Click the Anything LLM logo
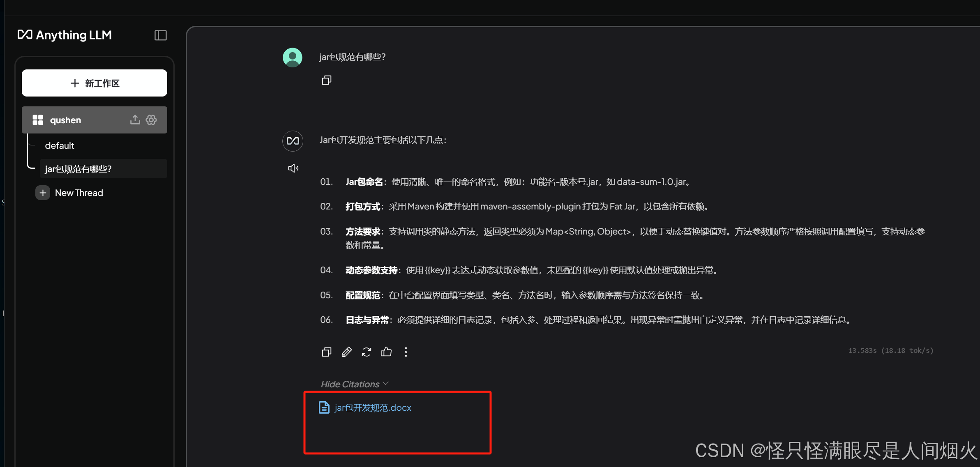The width and height of the screenshot is (980, 467). click(x=65, y=35)
